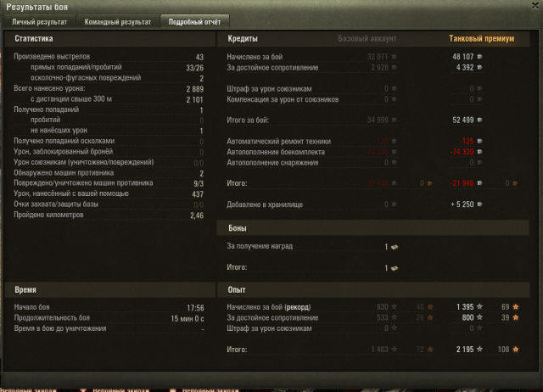Switch to the Личный результат tab
Screen dimensions: 543x392
coord(40,22)
